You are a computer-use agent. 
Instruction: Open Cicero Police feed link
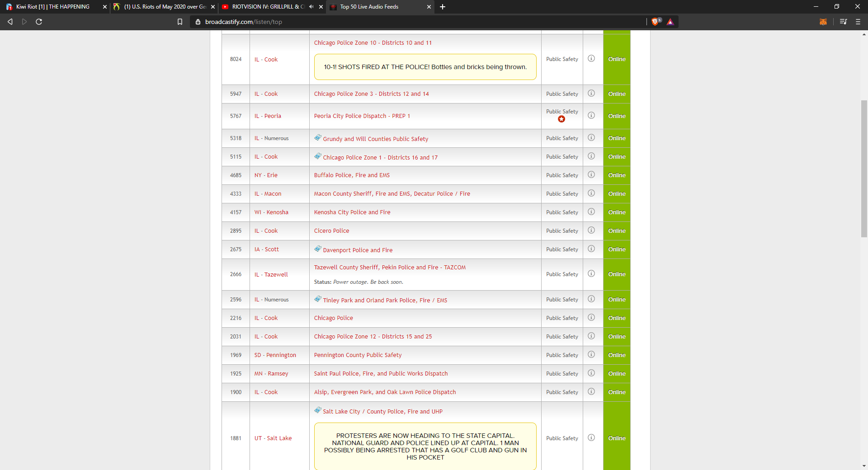pyautogui.click(x=332, y=231)
